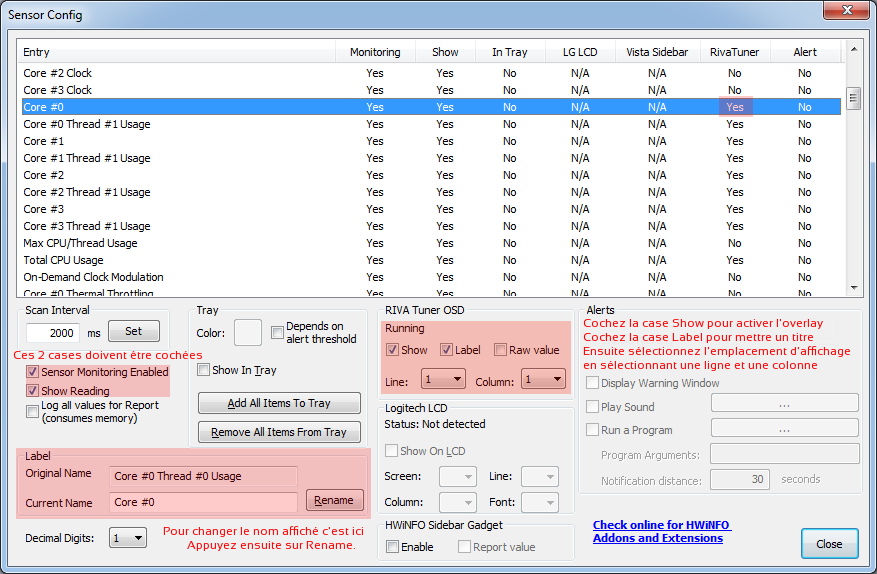
Task: Click the Set scan interval button
Action: [134, 331]
